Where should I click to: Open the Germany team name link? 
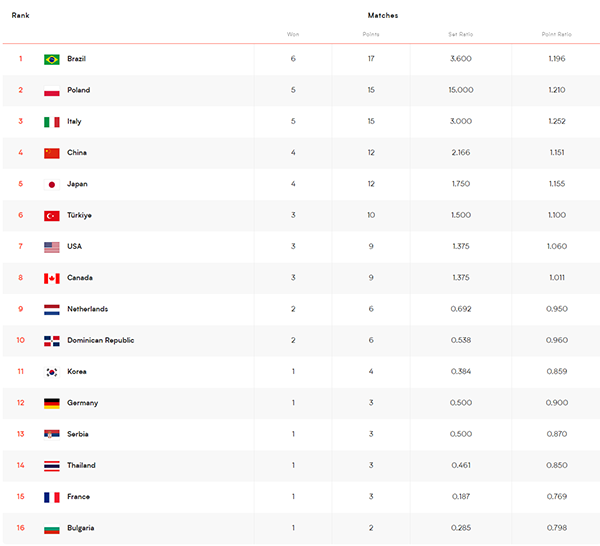[x=83, y=403]
